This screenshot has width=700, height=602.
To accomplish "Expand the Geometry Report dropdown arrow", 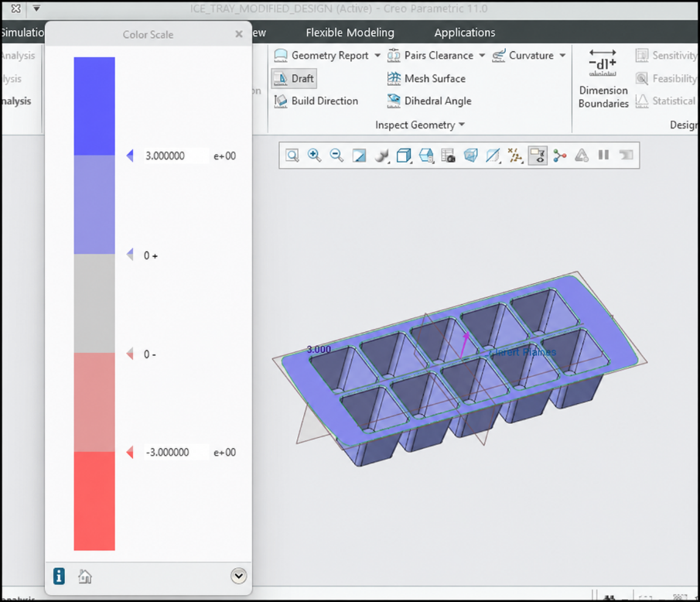I will click(377, 56).
